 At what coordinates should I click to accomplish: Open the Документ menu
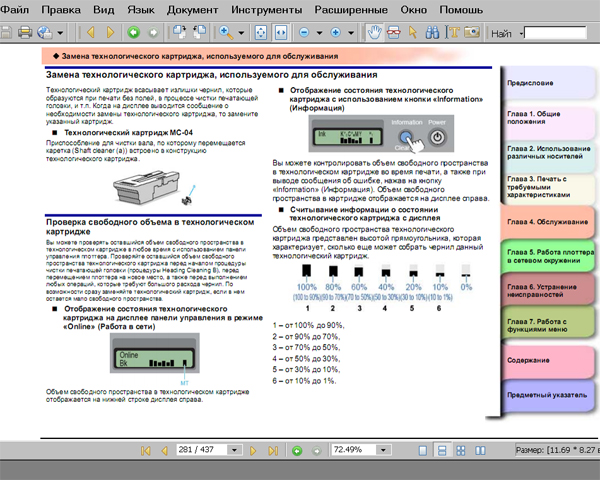click(x=192, y=10)
